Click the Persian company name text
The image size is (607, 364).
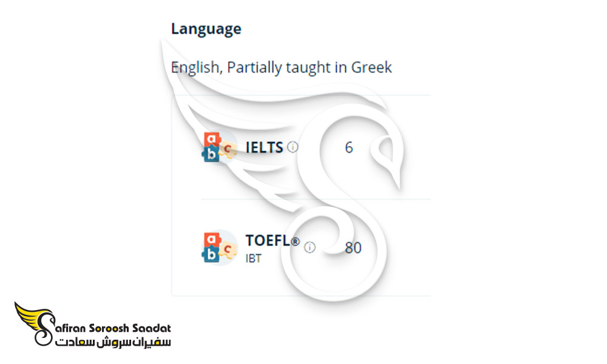pos(113,342)
